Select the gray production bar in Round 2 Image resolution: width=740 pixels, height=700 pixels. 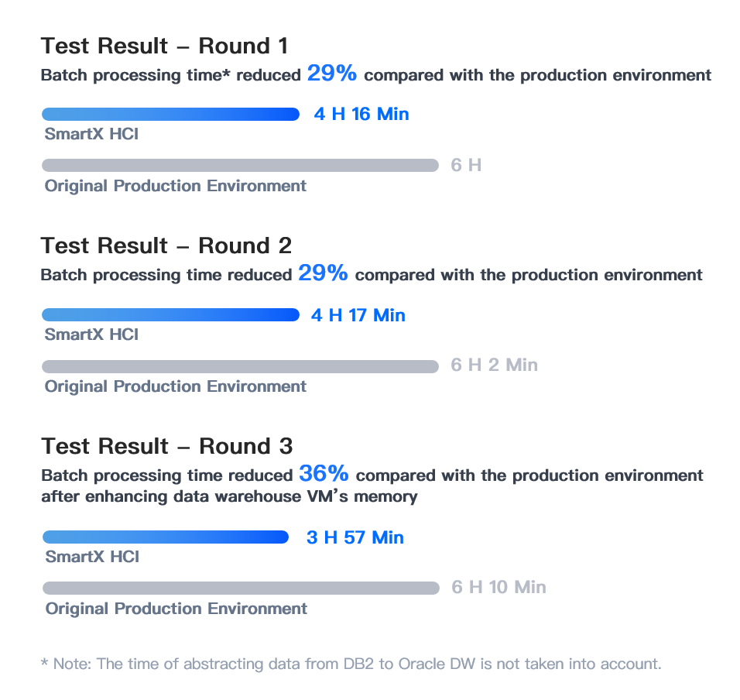click(240, 367)
